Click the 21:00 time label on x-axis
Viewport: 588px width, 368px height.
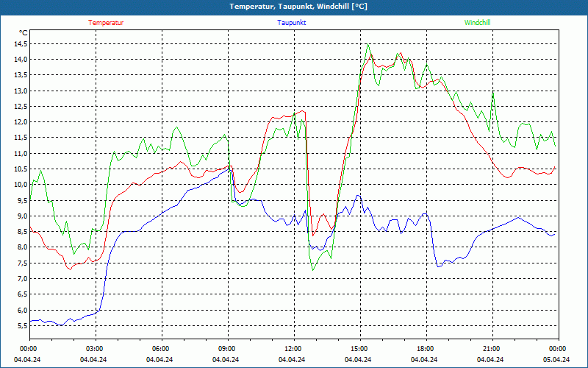(492, 349)
